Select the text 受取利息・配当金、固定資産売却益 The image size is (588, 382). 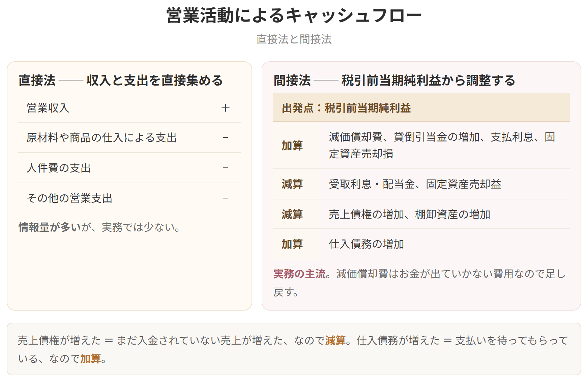(415, 184)
